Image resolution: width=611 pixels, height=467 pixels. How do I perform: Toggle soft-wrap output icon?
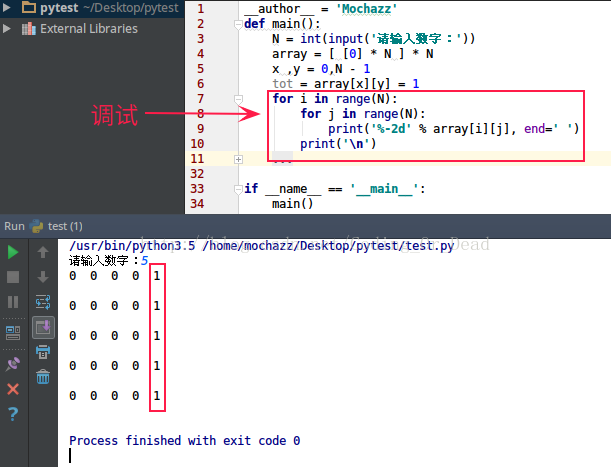coord(43,302)
